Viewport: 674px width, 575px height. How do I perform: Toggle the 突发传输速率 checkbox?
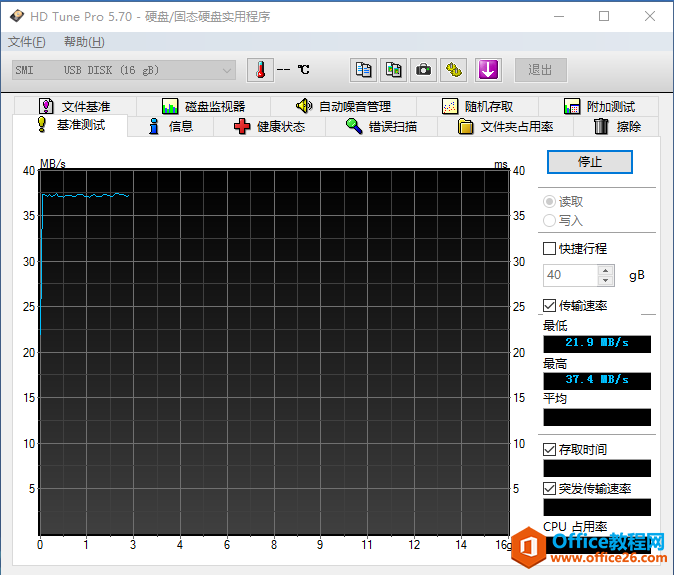(549, 488)
